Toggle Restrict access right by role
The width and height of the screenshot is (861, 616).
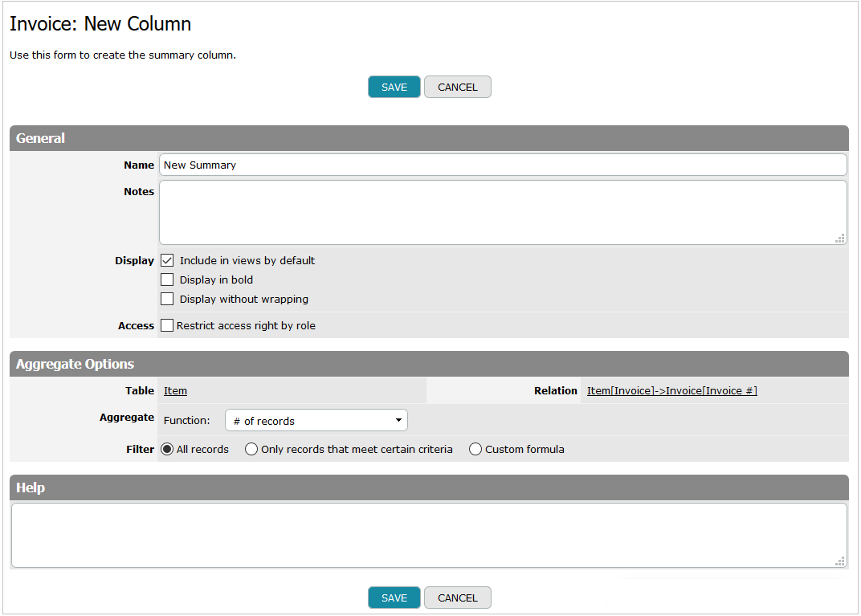tap(167, 325)
